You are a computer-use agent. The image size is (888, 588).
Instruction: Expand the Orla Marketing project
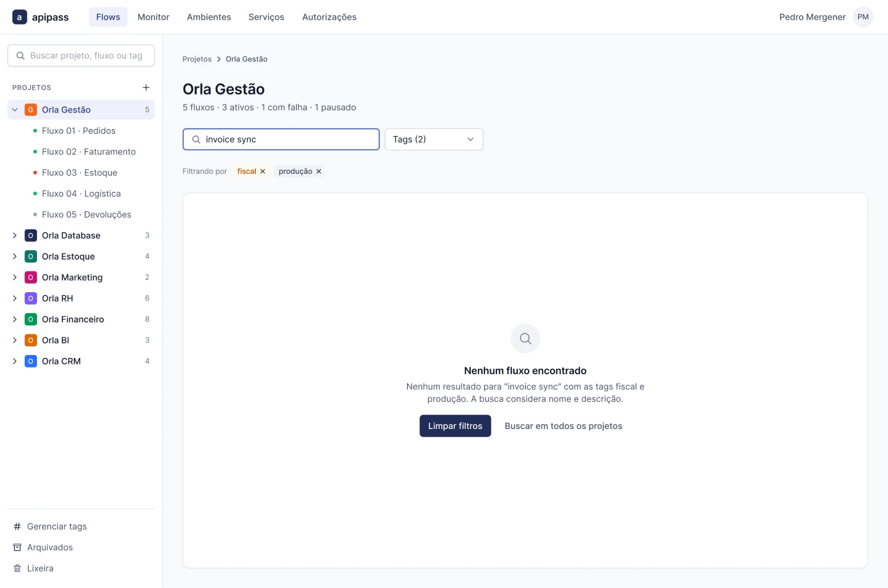[15, 277]
